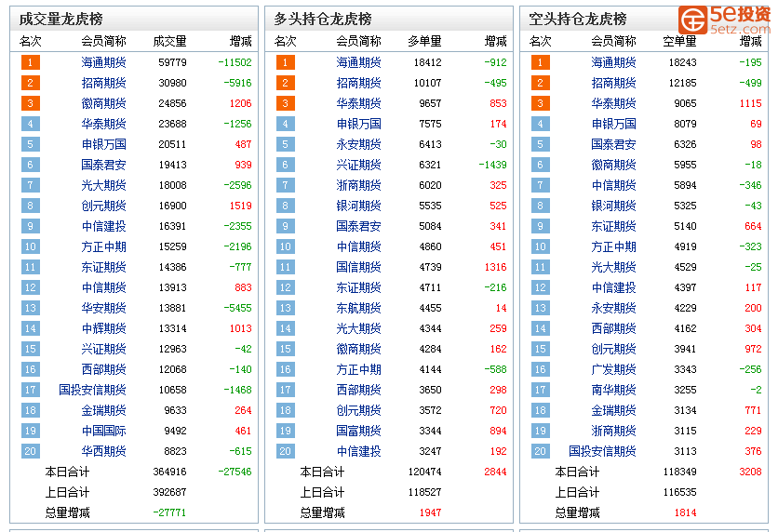Select the long total change 1947

pos(430,512)
